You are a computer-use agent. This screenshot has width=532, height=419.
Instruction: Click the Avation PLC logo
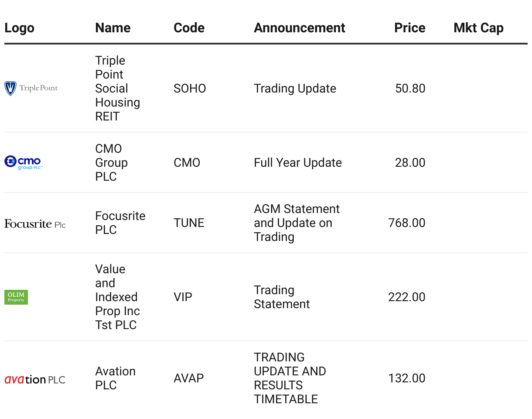pos(35,379)
